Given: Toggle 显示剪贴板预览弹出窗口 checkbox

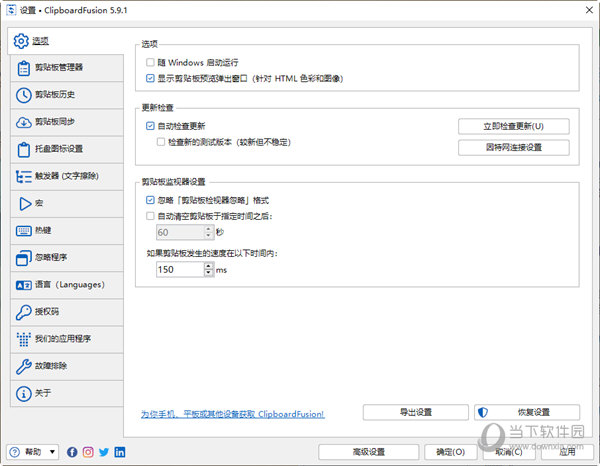Looking at the screenshot, I should (150, 78).
